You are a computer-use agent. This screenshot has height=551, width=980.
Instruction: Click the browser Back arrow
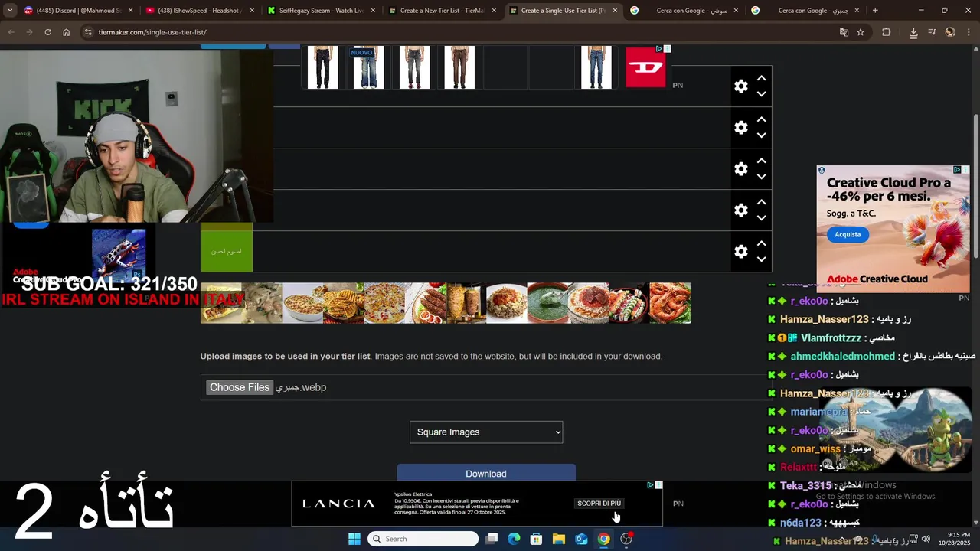[11, 32]
